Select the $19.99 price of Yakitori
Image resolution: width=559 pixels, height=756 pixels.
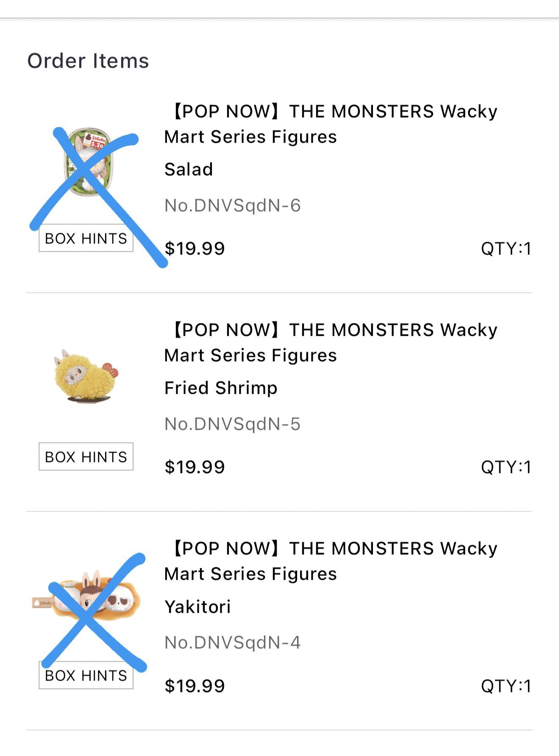point(195,686)
